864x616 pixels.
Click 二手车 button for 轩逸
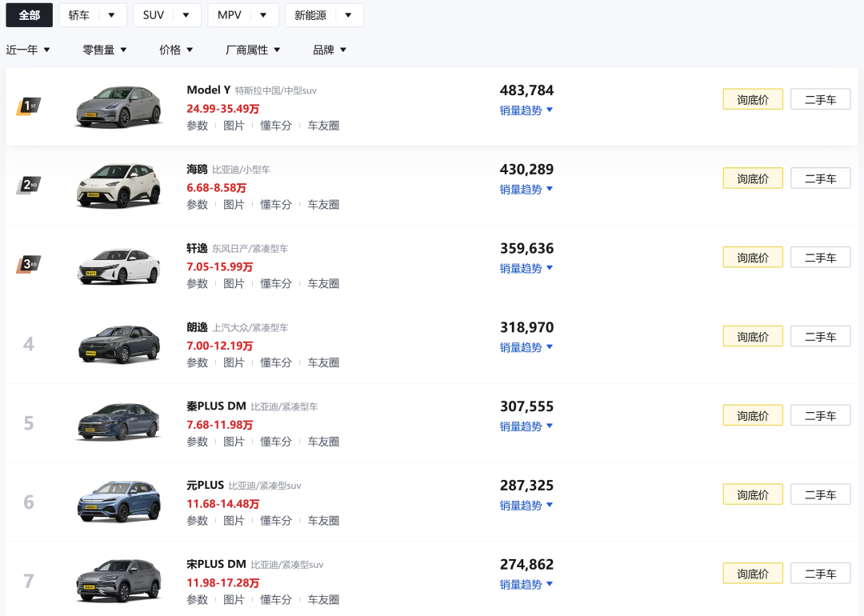coord(821,258)
